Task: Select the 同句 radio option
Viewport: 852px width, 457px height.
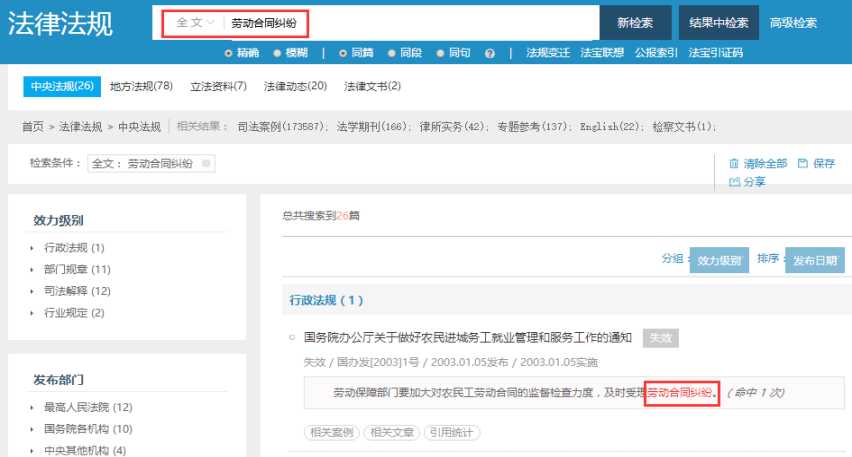Action: pos(440,53)
